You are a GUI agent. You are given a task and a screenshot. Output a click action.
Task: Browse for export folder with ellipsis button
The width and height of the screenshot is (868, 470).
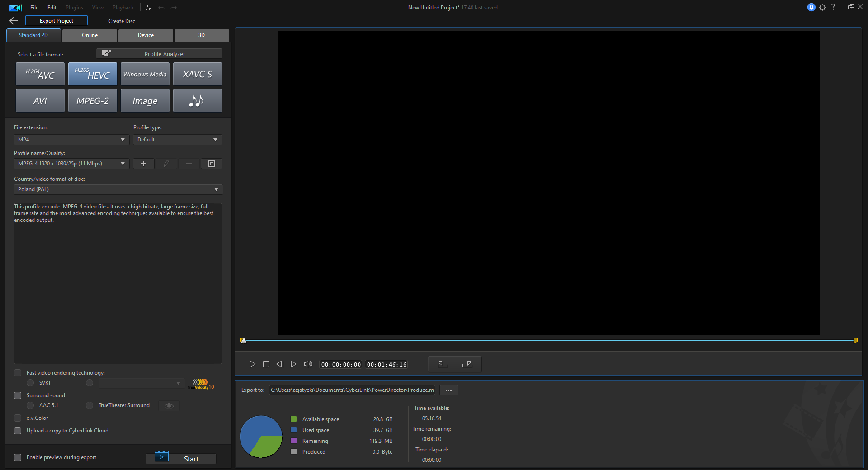pyautogui.click(x=448, y=390)
